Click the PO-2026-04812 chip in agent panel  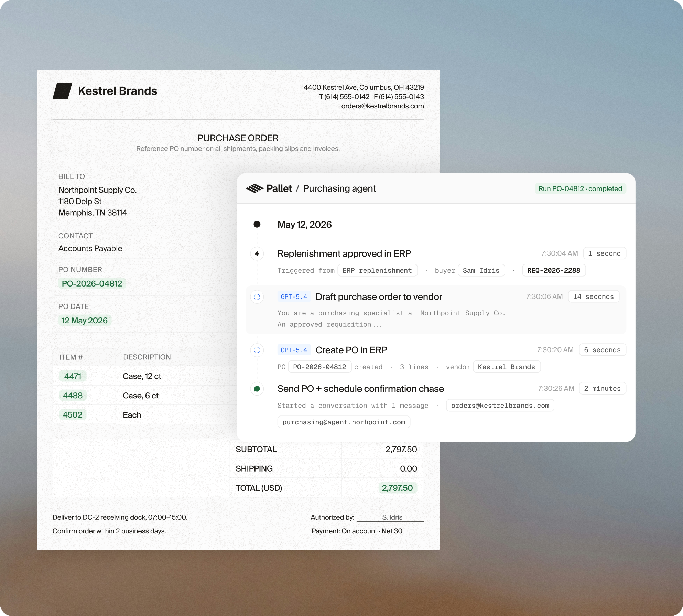click(319, 367)
